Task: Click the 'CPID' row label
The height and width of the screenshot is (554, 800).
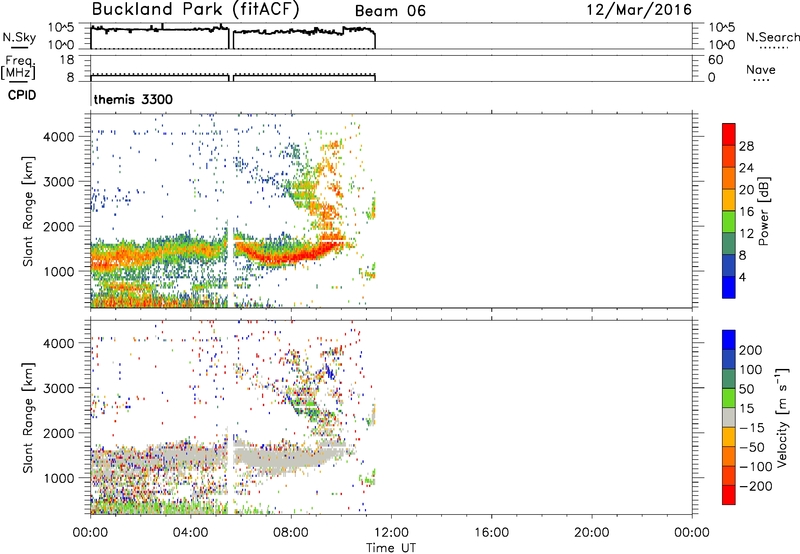Action: pyautogui.click(x=22, y=95)
